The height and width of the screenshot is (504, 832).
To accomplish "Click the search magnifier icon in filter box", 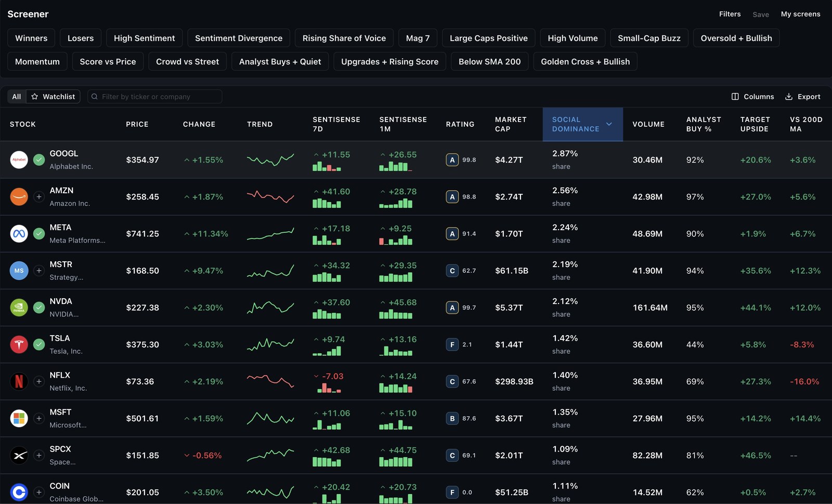I will [95, 97].
